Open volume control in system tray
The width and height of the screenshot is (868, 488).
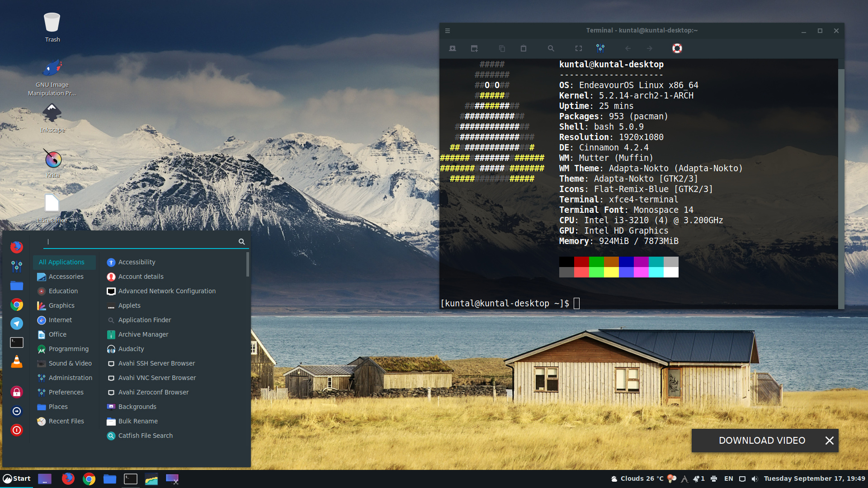755,479
